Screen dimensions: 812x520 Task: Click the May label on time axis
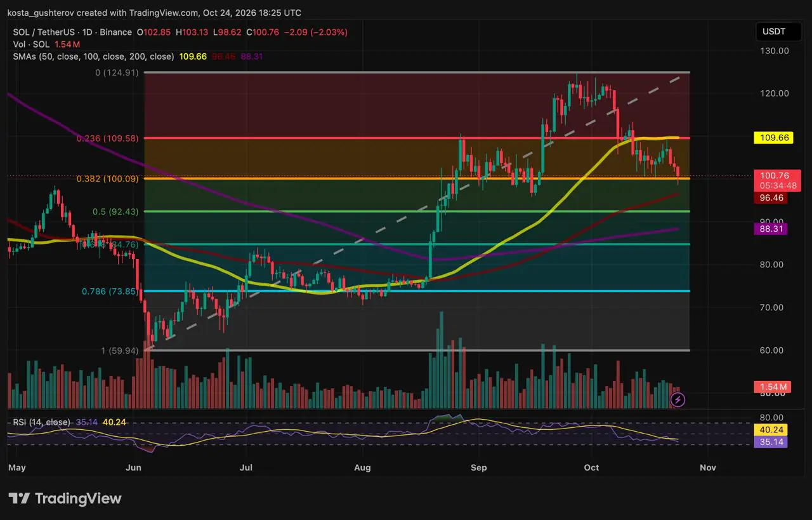(x=16, y=467)
